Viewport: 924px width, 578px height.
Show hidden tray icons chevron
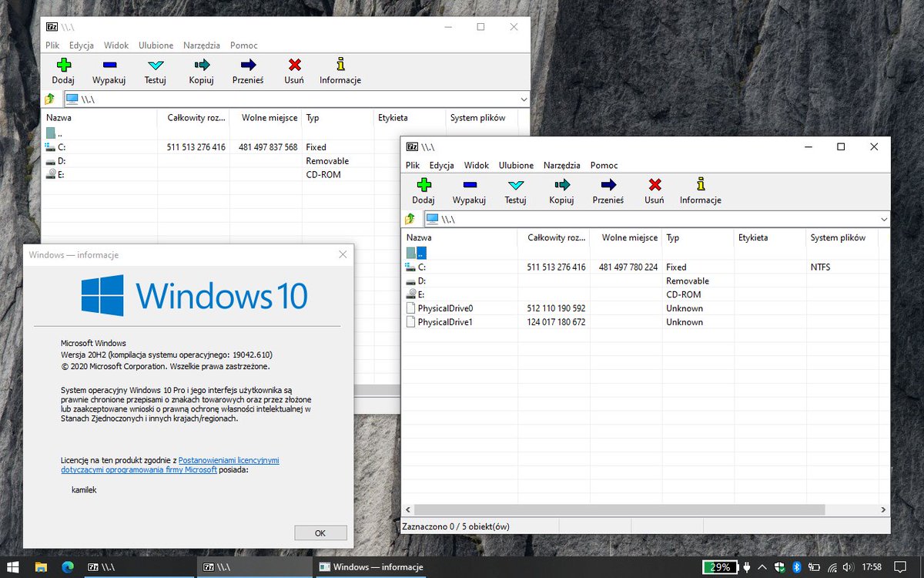tap(762, 566)
